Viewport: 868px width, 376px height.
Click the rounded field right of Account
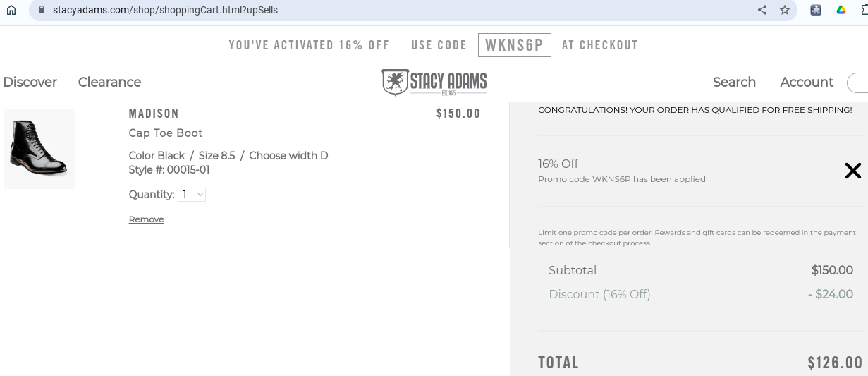[857, 83]
